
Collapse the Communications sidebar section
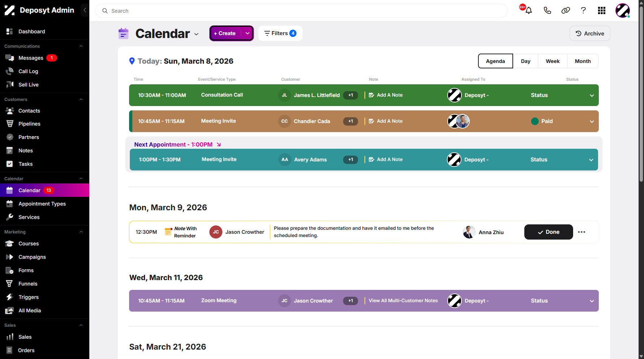(81, 46)
